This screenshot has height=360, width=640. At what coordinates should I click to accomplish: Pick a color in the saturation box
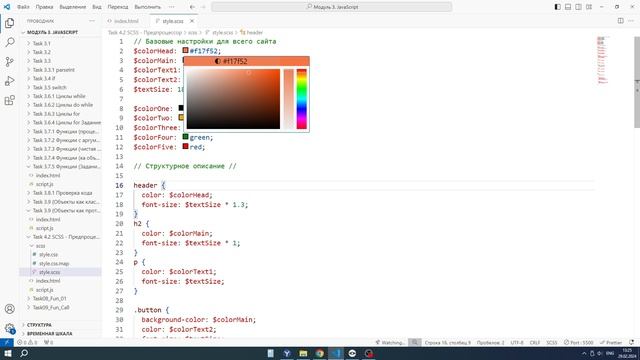click(233, 99)
